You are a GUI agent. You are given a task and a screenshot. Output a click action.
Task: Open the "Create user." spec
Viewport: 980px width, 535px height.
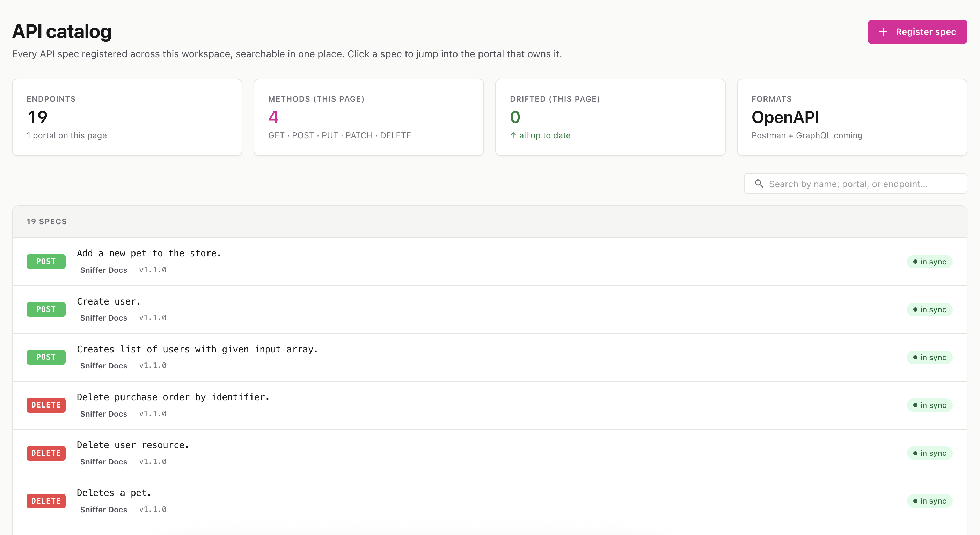pos(490,309)
